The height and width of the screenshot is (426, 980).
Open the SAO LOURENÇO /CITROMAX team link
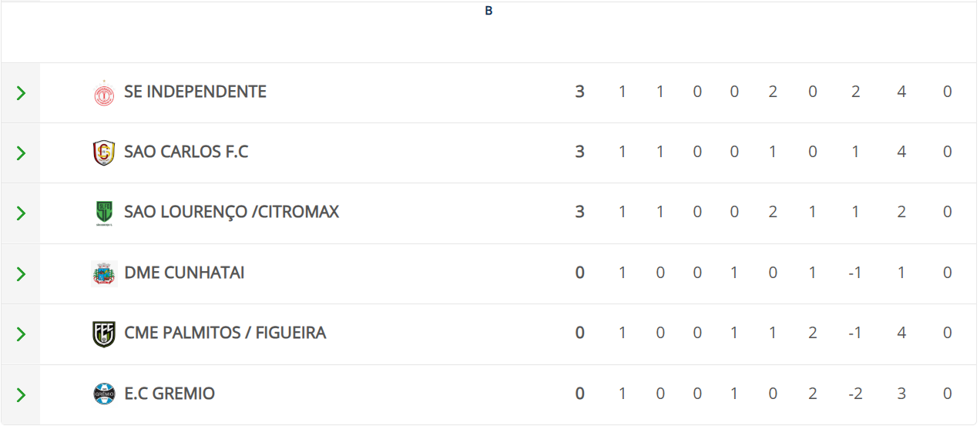coord(231,212)
